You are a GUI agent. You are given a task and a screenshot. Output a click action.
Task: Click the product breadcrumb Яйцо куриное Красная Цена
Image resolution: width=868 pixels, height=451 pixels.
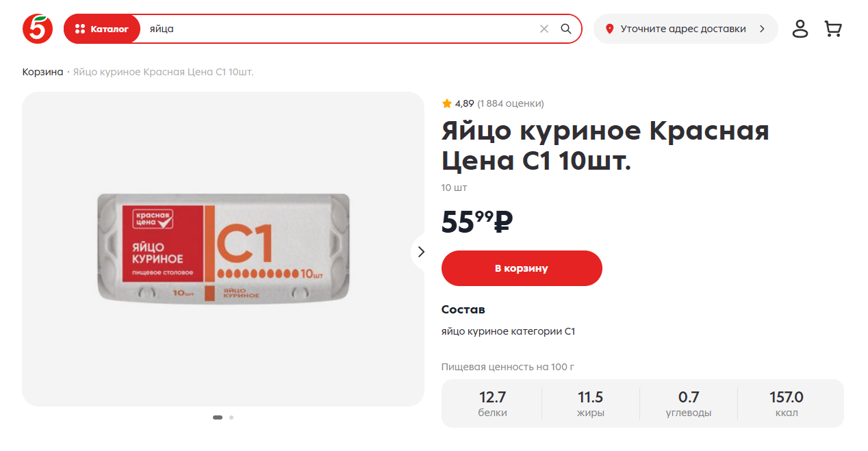(x=163, y=72)
